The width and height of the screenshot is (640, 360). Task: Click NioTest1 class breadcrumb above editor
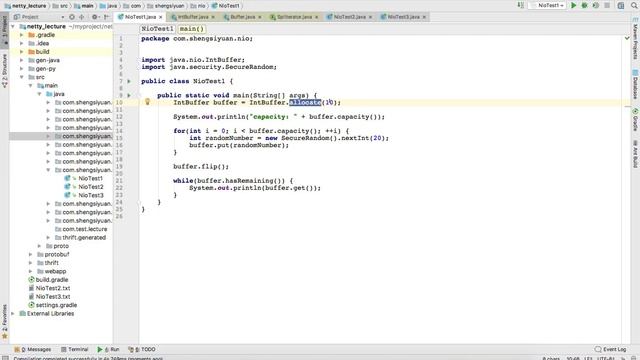[x=157, y=29]
